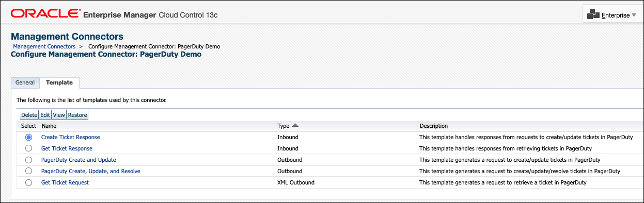644x203 pixels.
Task: Select the Template tab
Action: tap(59, 82)
